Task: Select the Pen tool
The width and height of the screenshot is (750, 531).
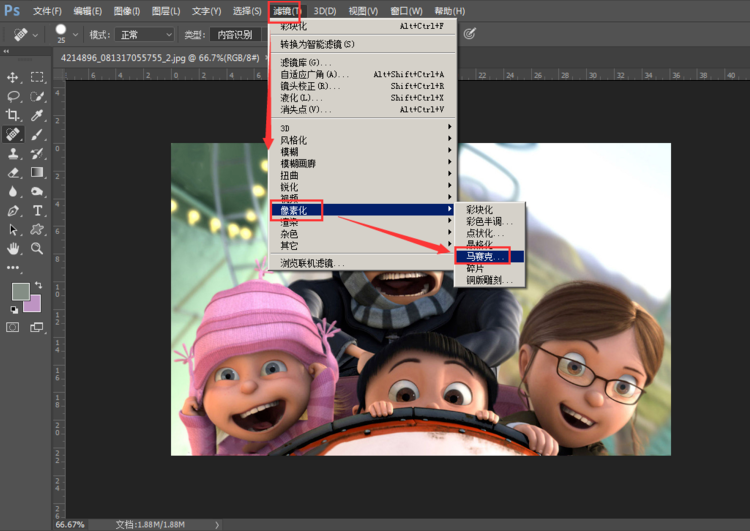Action: [x=13, y=210]
